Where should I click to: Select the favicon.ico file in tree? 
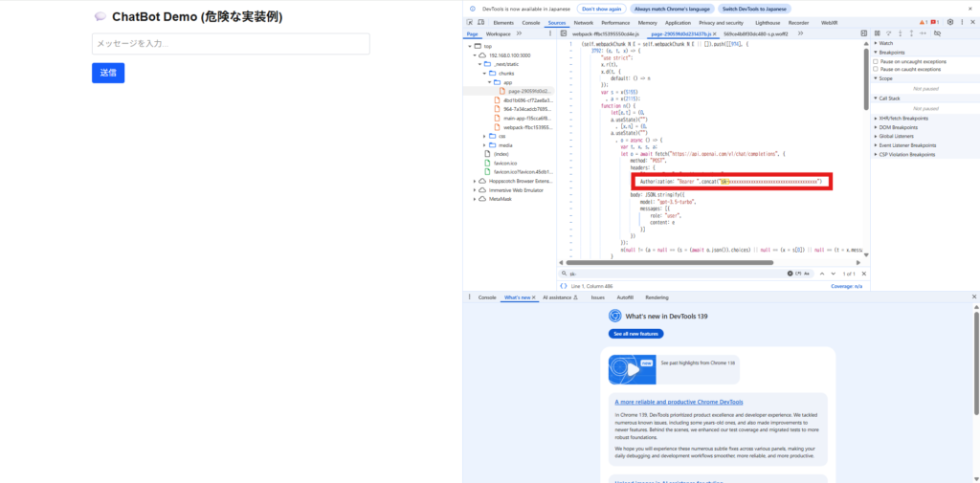[505, 163]
